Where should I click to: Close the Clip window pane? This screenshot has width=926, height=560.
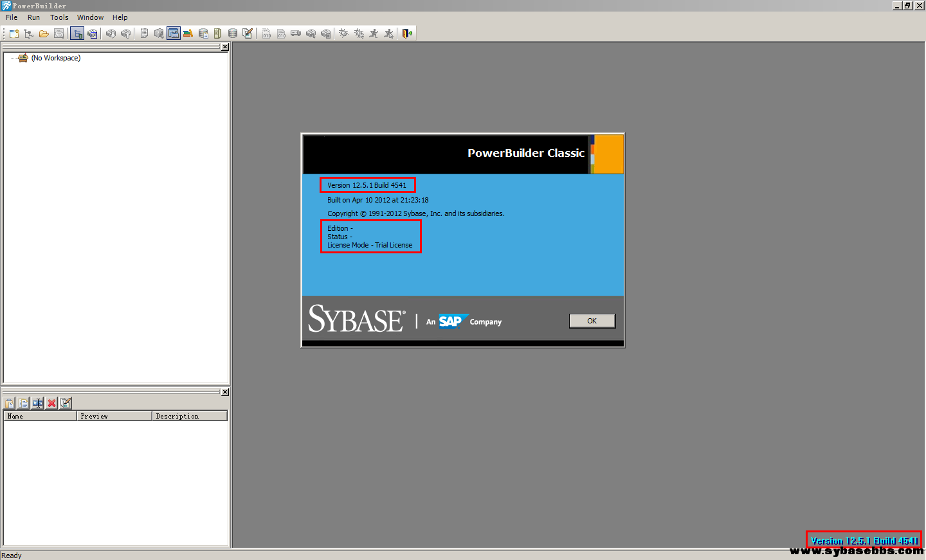225,392
